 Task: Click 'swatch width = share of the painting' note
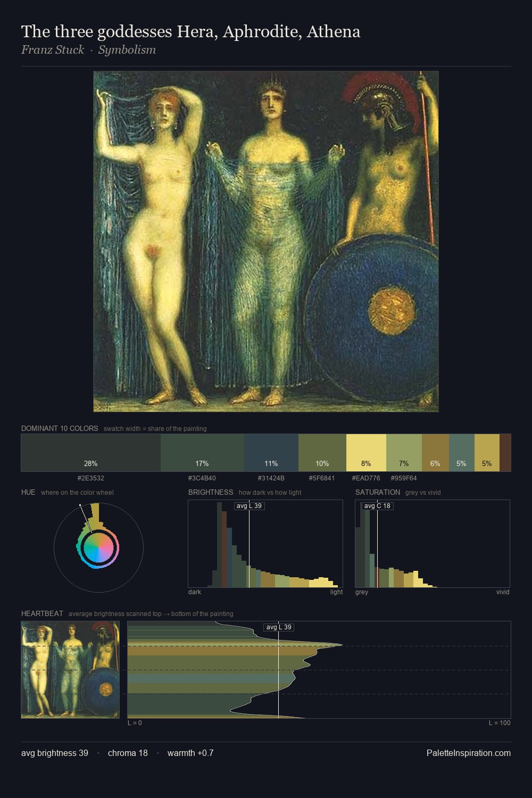point(155,429)
